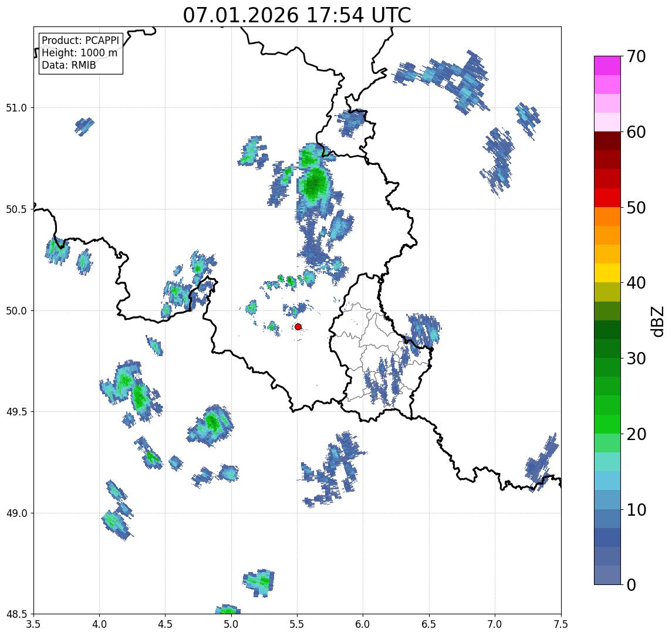Viewport: 672px width, 636px height.
Task: Click the red radar location marker
Action: coord(298,327)
